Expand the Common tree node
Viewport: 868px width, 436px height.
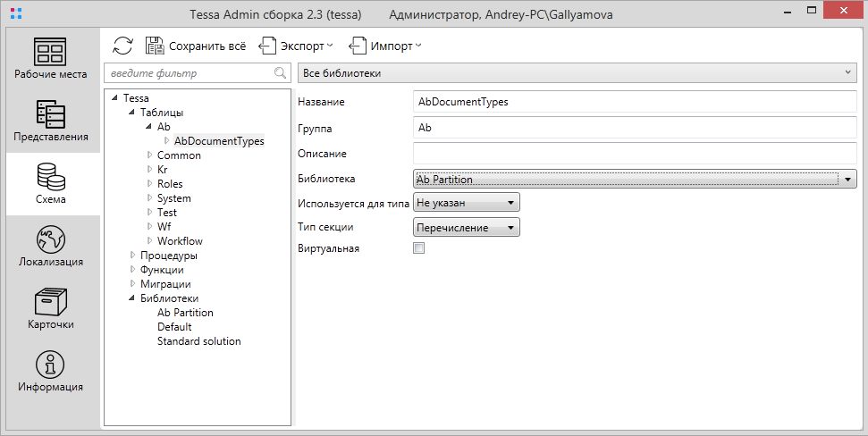(x=149, y=155)
